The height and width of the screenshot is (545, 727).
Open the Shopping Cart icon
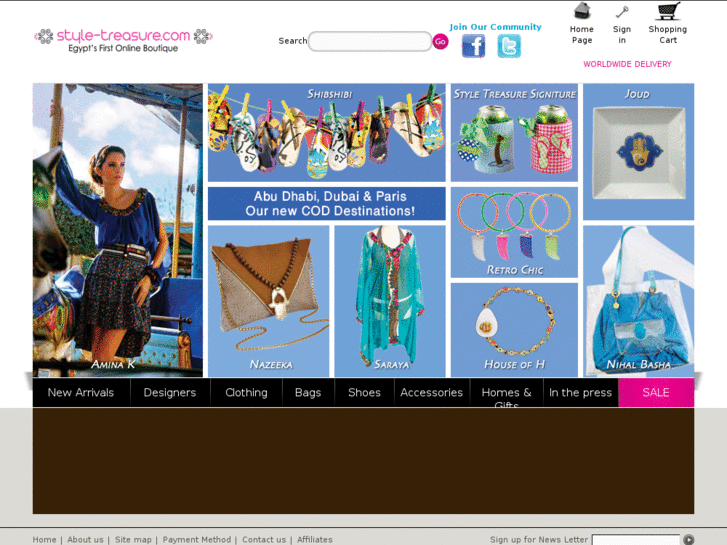(668, 11)
